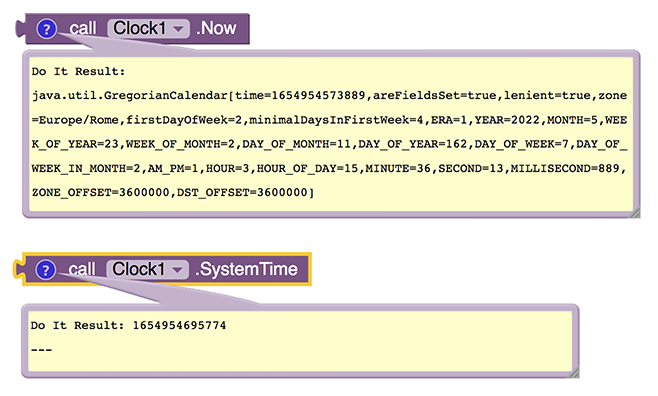Click inside the GregorianCalendar result text area

pyautogui.click(x=331, y=133)
